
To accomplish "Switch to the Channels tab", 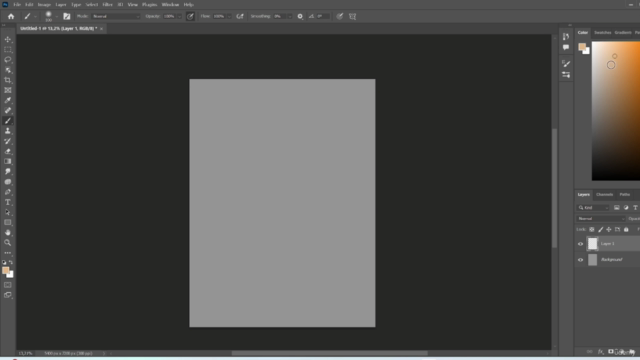I will pyautogui.click(x=604, y=195).
